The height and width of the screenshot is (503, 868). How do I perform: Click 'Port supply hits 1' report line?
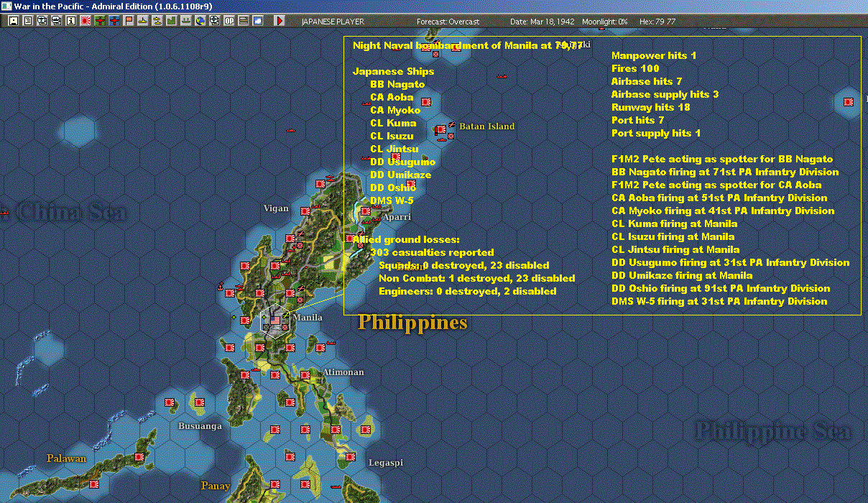tap(656, 133)
